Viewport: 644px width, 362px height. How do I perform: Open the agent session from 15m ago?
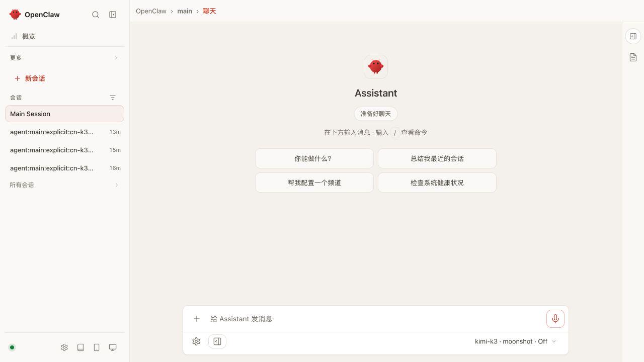[x=64, y=150]
